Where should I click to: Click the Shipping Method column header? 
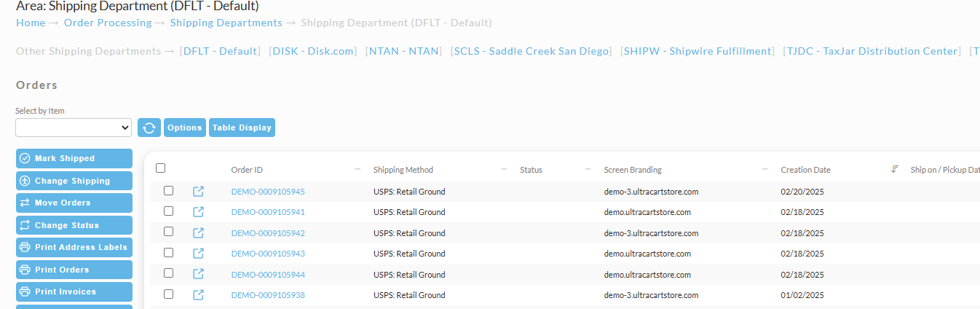[x=403, y=170]
